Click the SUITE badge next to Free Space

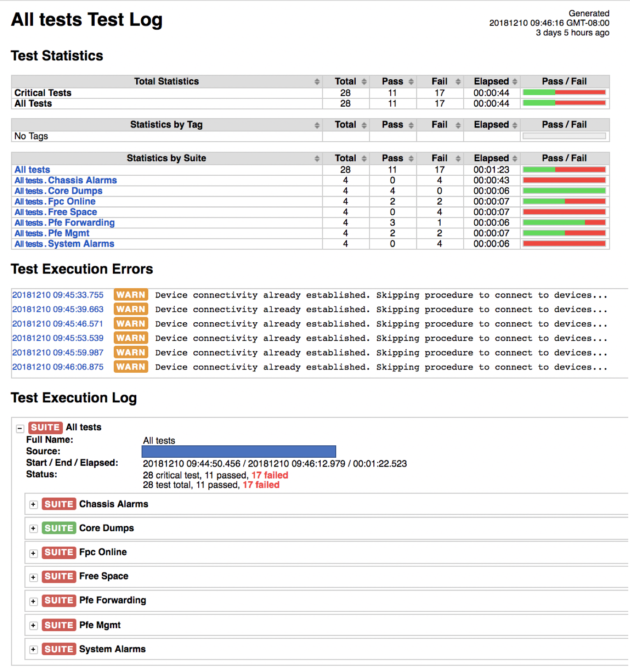coord(59,576)
